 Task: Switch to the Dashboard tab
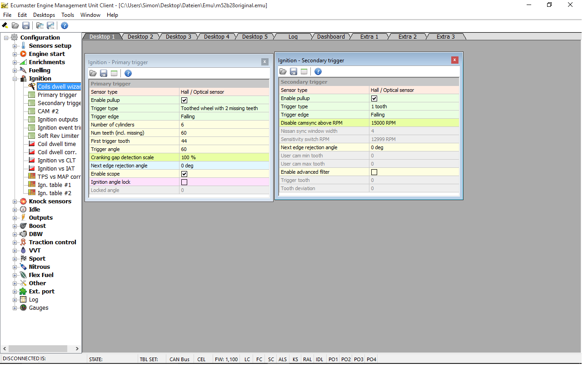tap(330, 37)
